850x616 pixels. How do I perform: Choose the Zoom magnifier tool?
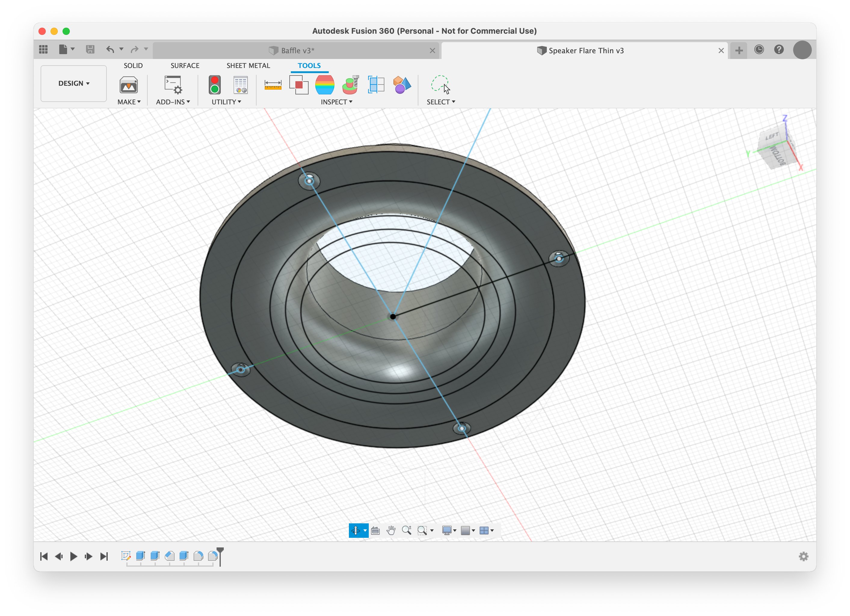click(407, 530)
